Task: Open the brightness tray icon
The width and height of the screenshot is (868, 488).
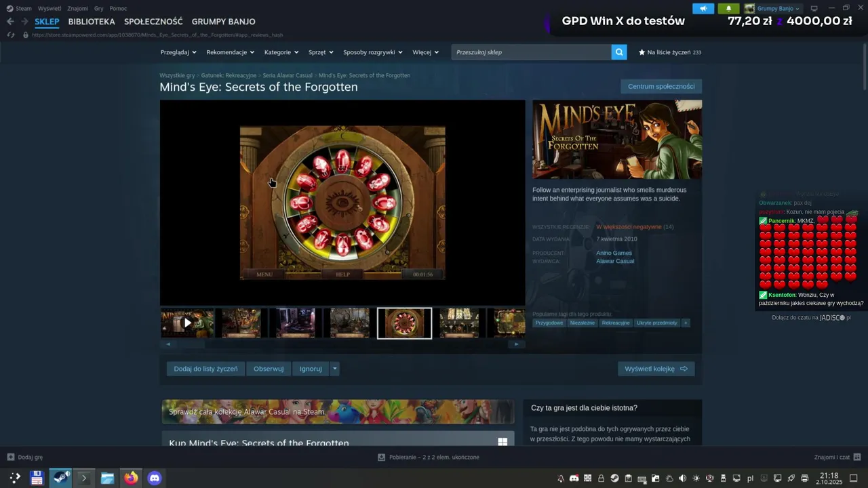Action: tap(696, 479)
